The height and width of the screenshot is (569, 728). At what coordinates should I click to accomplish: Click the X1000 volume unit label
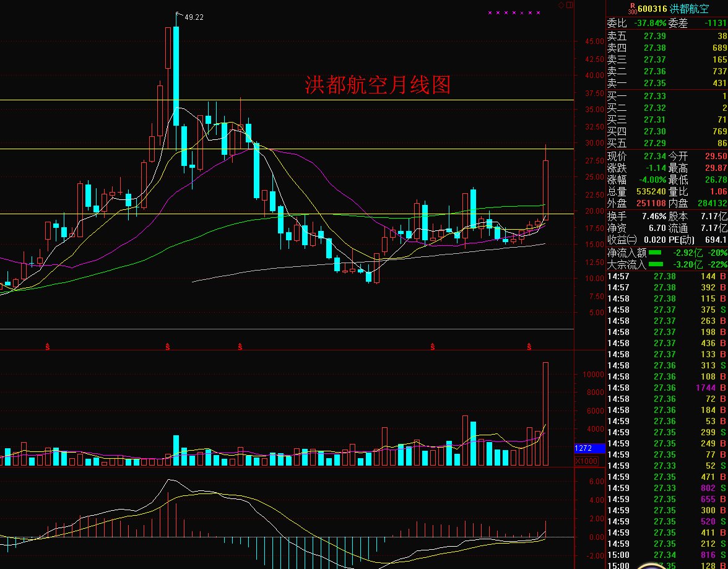[x=586, y=461]
